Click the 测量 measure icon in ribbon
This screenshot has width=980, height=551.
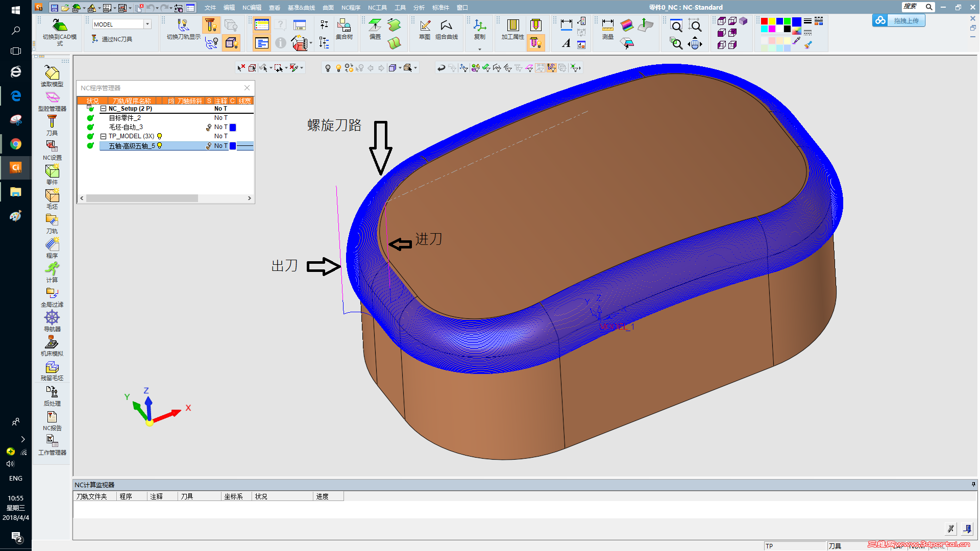tap(607, 26)
